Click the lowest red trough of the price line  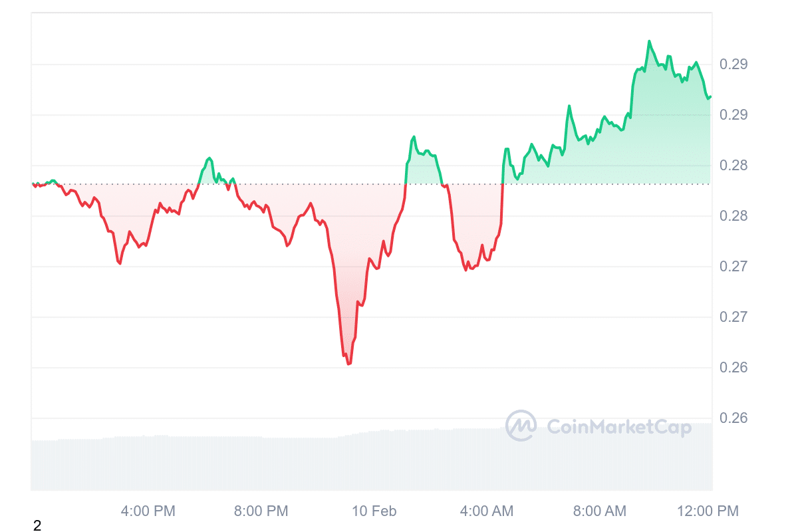point(348,364)
